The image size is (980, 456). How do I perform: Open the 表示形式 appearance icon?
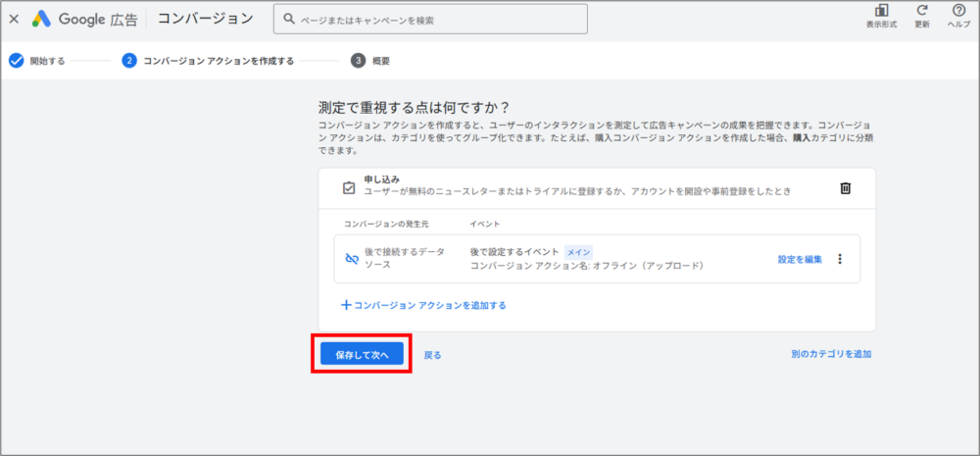[x=881, y=13]
